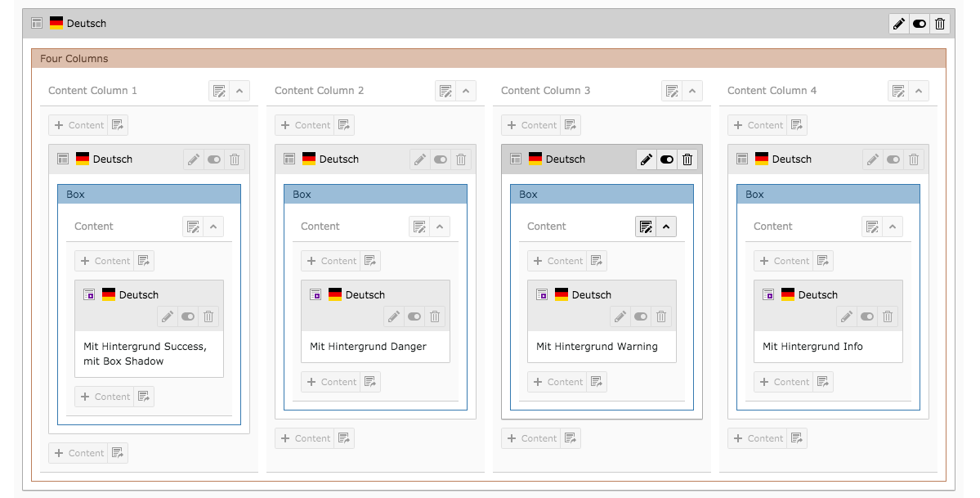This screenshot has width=980, height=498.
Task: Edit the Deutsch element in Content Column 4
Action: 873,159
